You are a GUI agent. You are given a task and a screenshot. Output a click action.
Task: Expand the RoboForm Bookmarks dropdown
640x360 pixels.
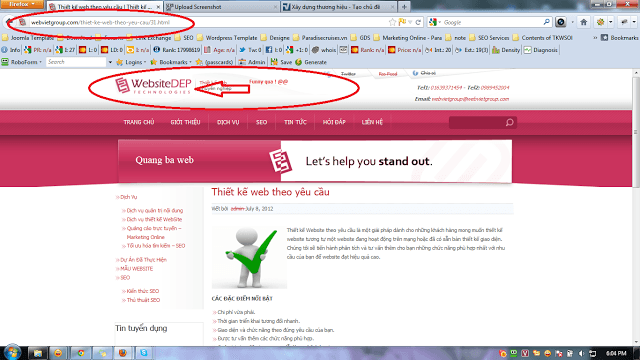171,62
